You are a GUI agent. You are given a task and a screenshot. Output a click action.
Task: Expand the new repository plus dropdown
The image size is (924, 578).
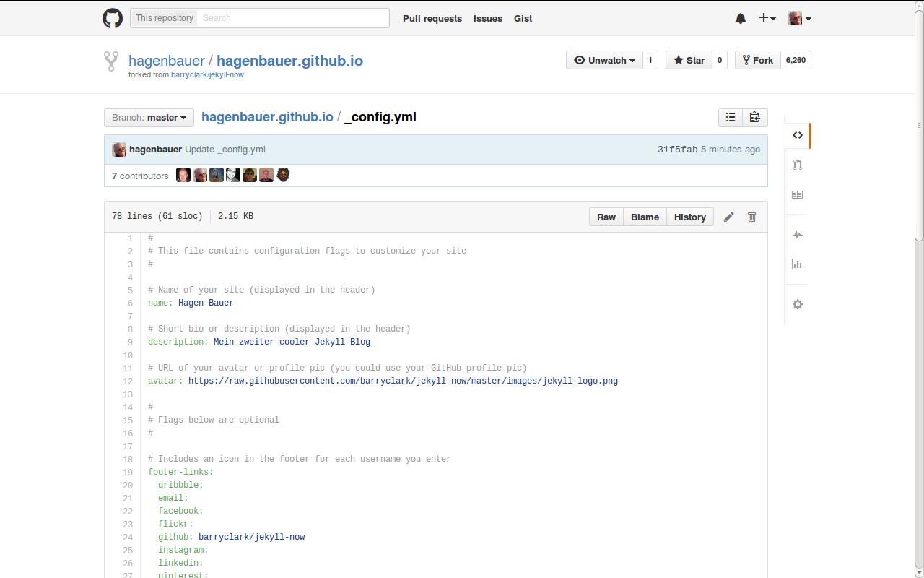click(x=767, y=18)
